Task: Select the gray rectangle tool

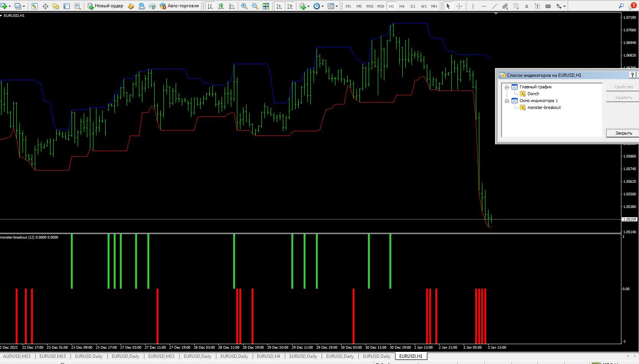Action: 548,6
